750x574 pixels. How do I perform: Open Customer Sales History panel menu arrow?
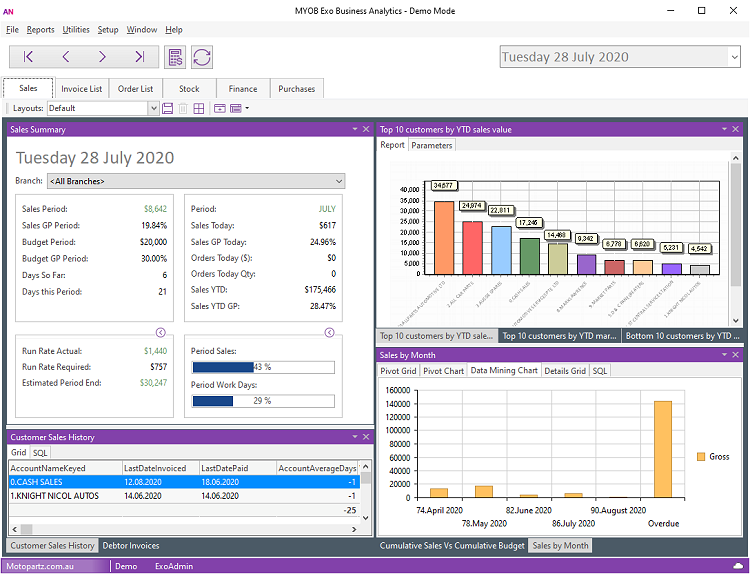tap(355, 437)
